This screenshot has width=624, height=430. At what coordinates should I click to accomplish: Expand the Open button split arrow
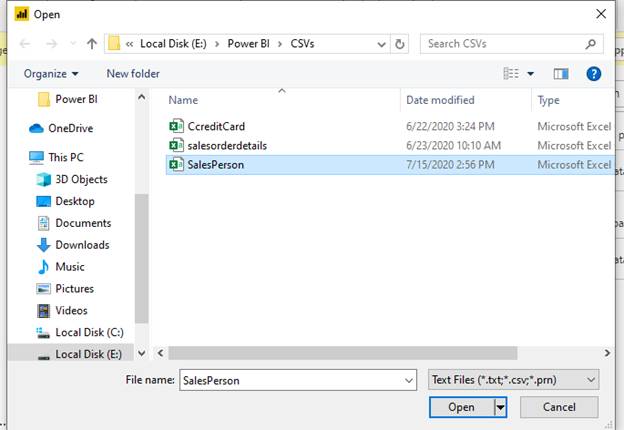pos(501,407)
